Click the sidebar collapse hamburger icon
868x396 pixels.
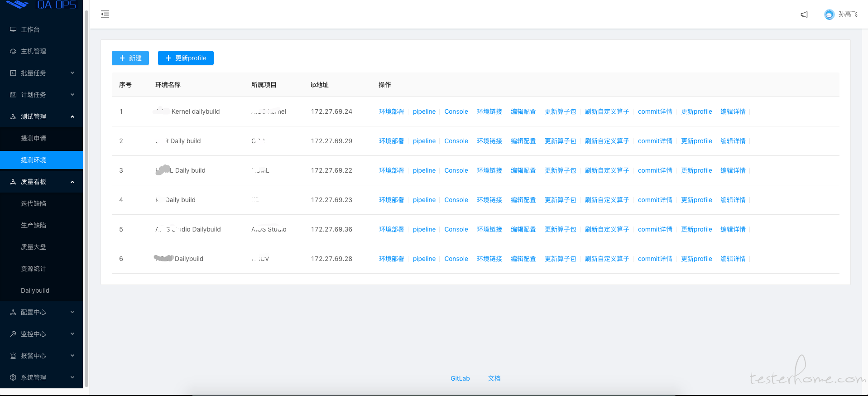click(x=105, y=14)
